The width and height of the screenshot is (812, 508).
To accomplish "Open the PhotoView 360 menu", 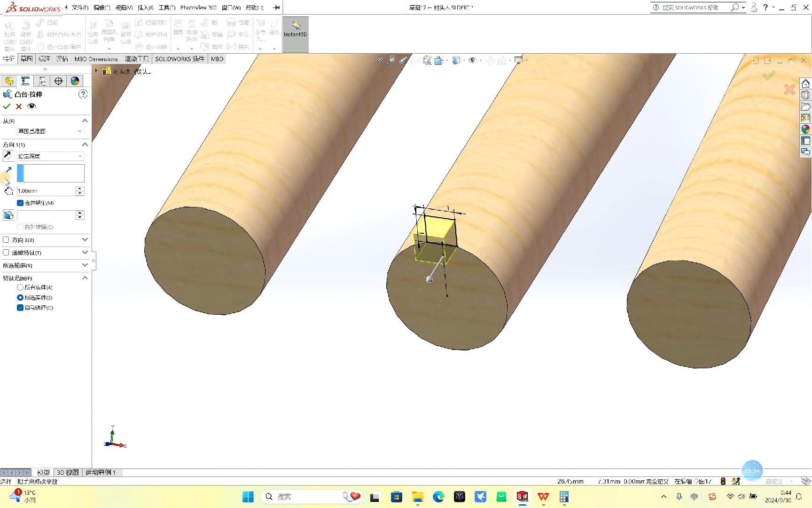I will [x=198, y=8].
